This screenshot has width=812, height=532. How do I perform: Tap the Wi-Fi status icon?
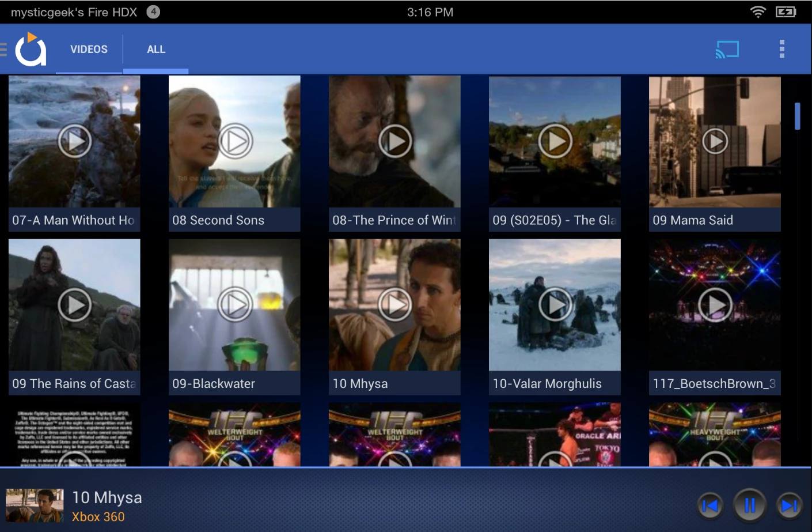pos(758,12)
